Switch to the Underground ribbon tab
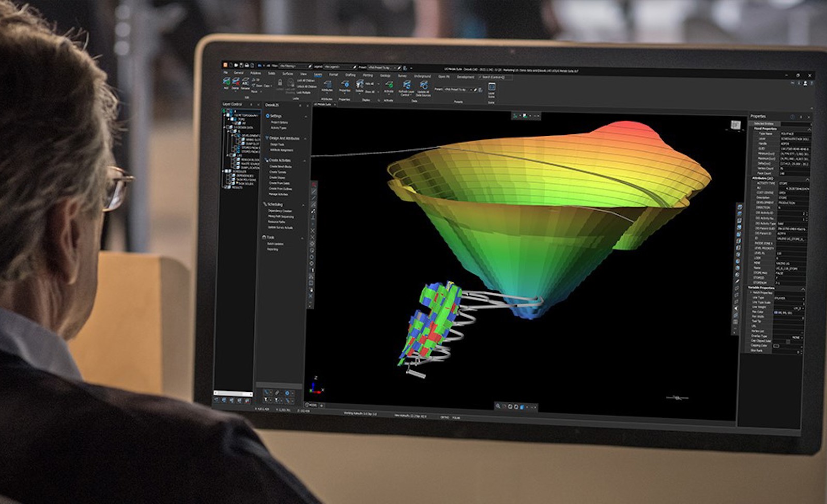The height and width of the screenshot is (504, 827). [422, 76]
